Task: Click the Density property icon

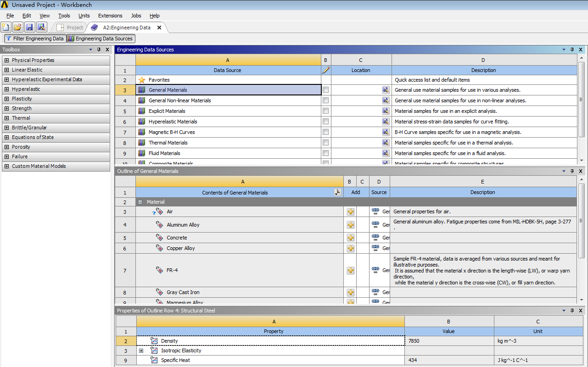Action: point(154,341)
